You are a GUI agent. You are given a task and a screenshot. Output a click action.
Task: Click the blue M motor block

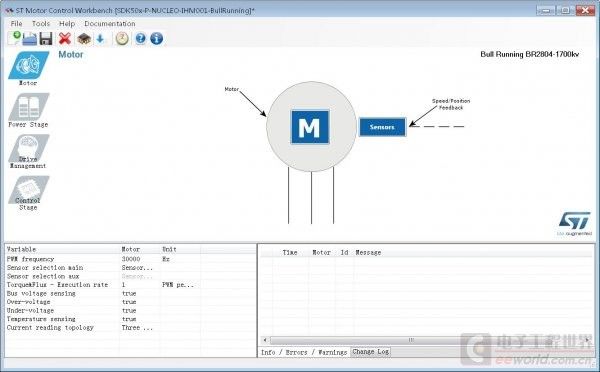coord(310,127)
